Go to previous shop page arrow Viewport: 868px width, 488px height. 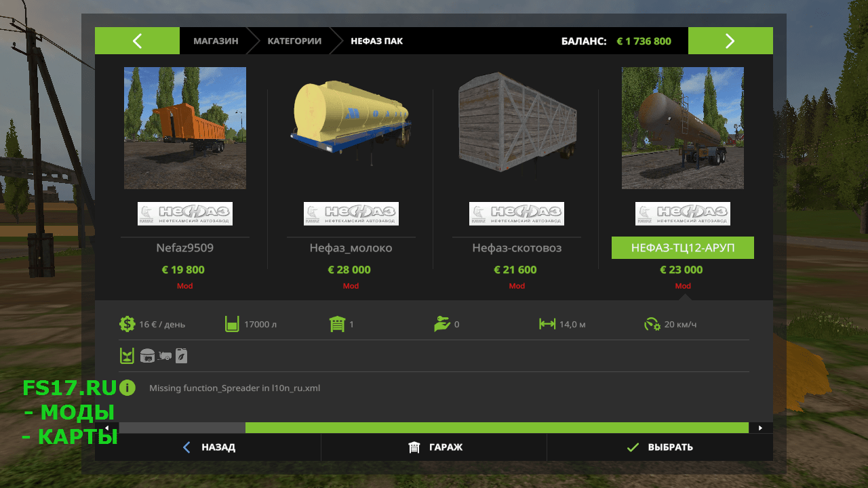(137, 41)
